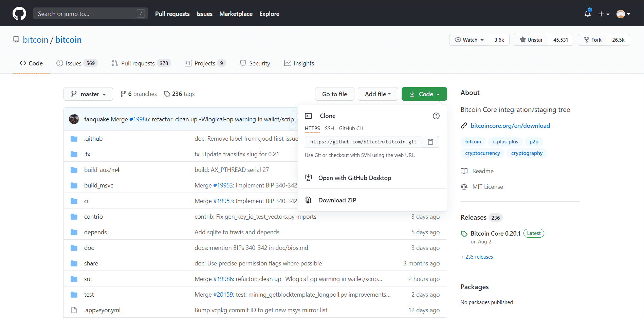The width and height of the screenshot is (644, 319).
Task: Click the share folder icon
Action: click(74, 263)
